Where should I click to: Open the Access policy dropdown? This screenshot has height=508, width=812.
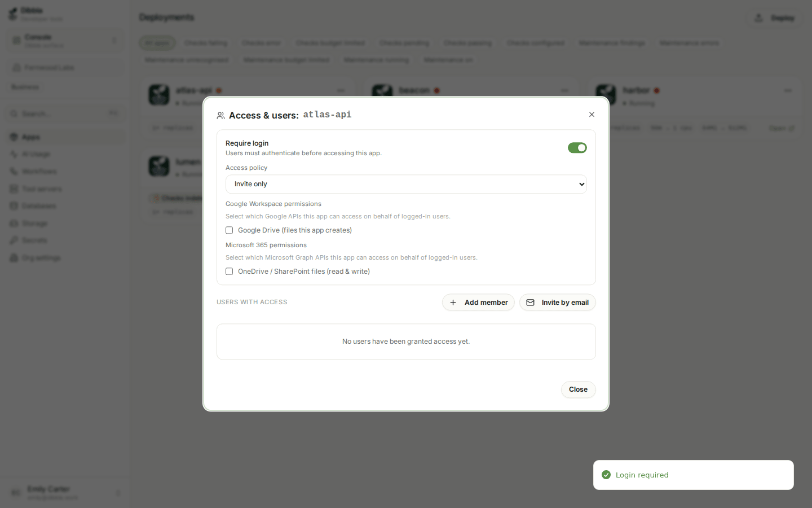(406, 184)
